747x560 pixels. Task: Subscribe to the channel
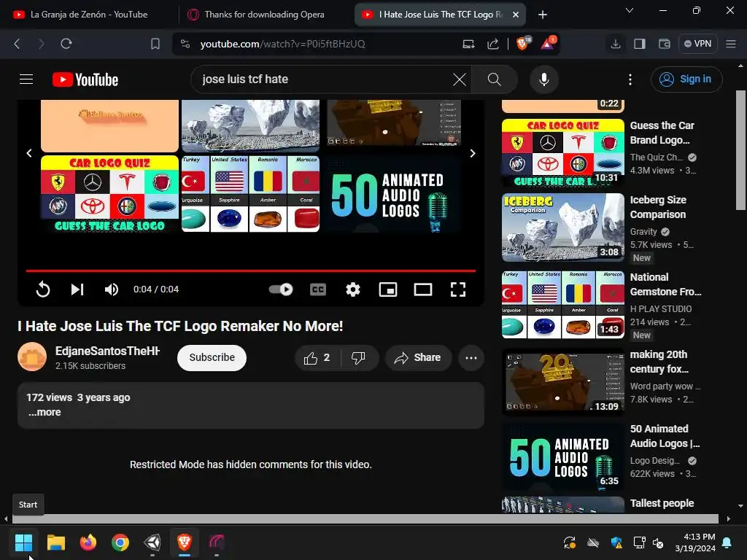click(x=212, y=357)
